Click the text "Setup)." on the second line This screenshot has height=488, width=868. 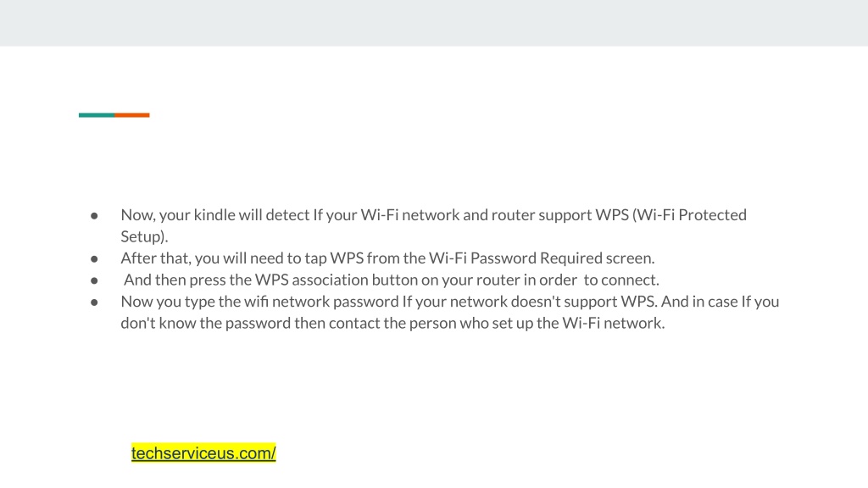(144, 237)
